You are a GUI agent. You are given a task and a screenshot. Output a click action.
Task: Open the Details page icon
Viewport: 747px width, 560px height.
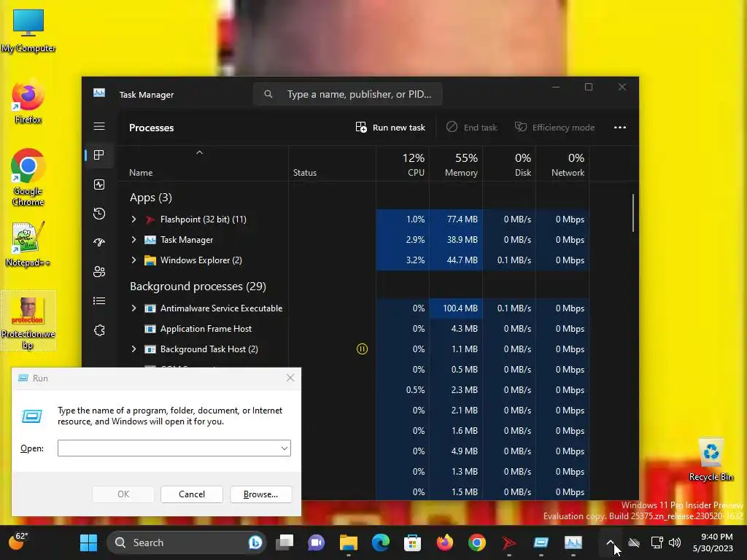click(x=99, y=300)
